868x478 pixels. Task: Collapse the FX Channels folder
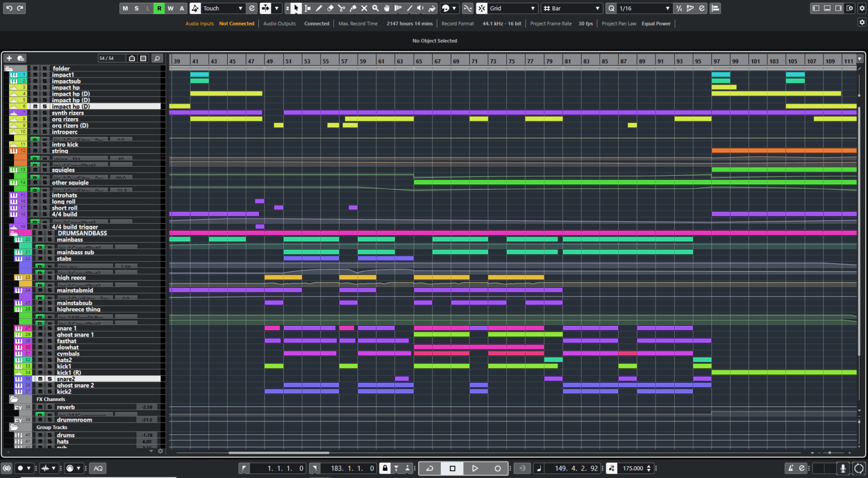(x=14, y=399)
